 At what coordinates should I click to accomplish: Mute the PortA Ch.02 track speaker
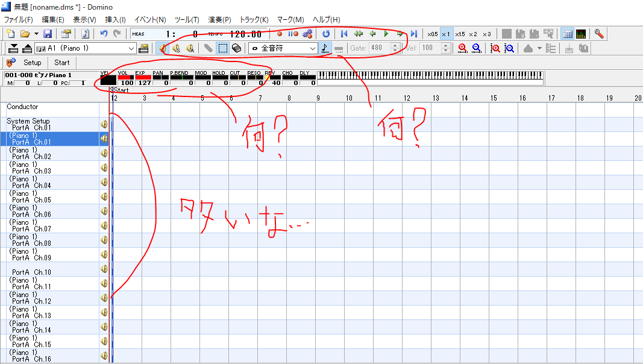(x=104, y=153)
